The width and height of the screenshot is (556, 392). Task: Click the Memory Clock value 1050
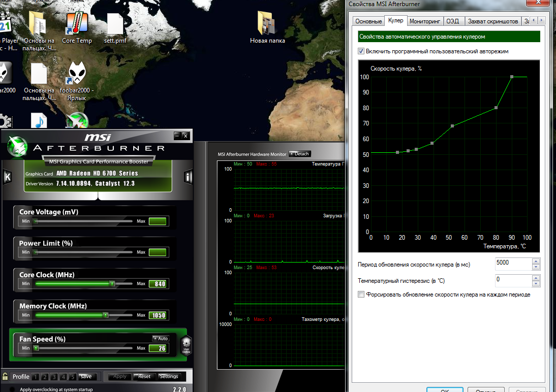pos(158,315)
